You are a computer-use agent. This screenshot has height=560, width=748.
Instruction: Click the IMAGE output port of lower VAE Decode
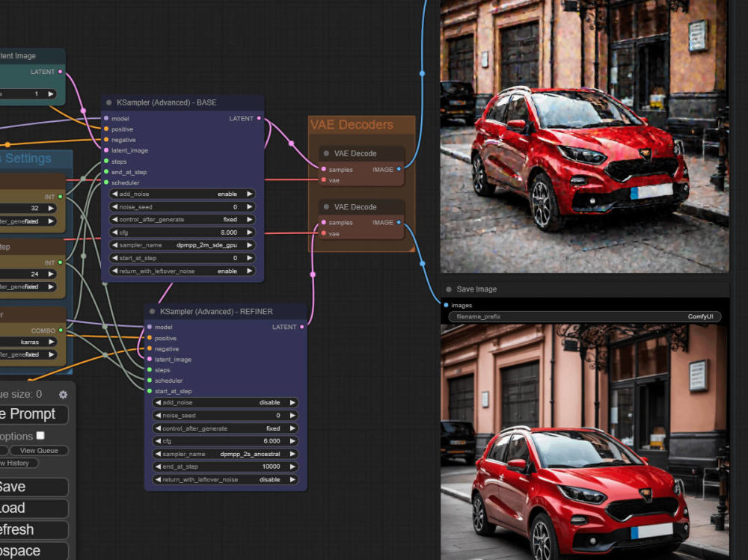pos(399,222)
